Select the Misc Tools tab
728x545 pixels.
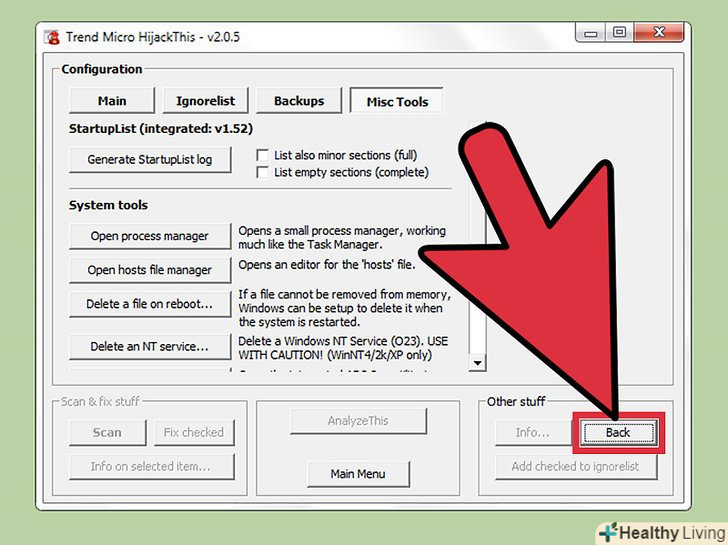click(397, 101)
